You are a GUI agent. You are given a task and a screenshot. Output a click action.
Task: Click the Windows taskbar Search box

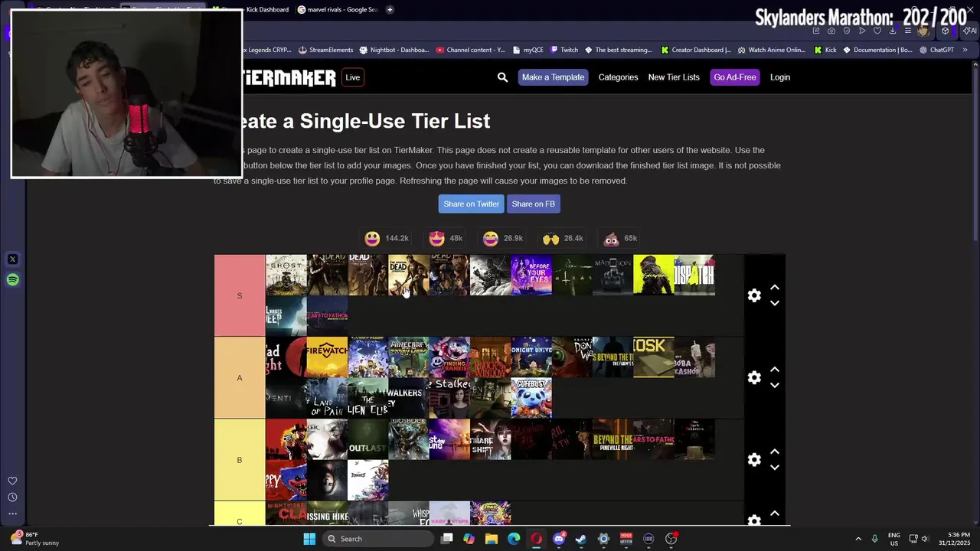coord(378,539)
